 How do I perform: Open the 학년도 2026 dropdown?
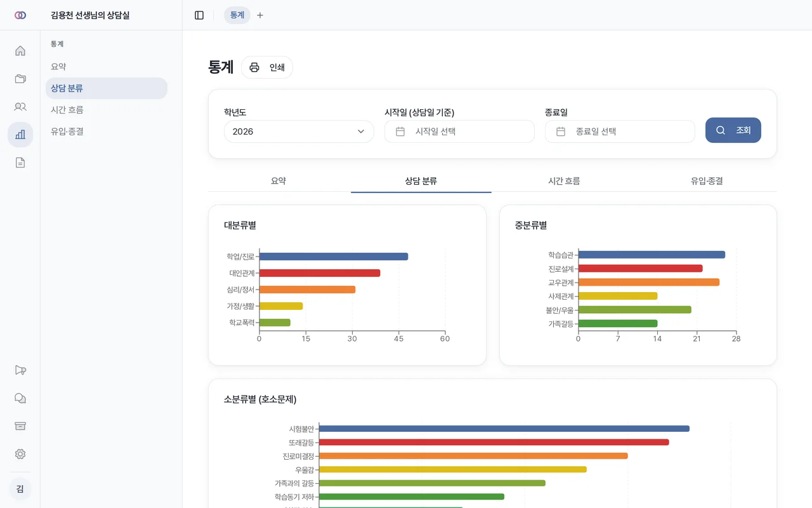299,131
